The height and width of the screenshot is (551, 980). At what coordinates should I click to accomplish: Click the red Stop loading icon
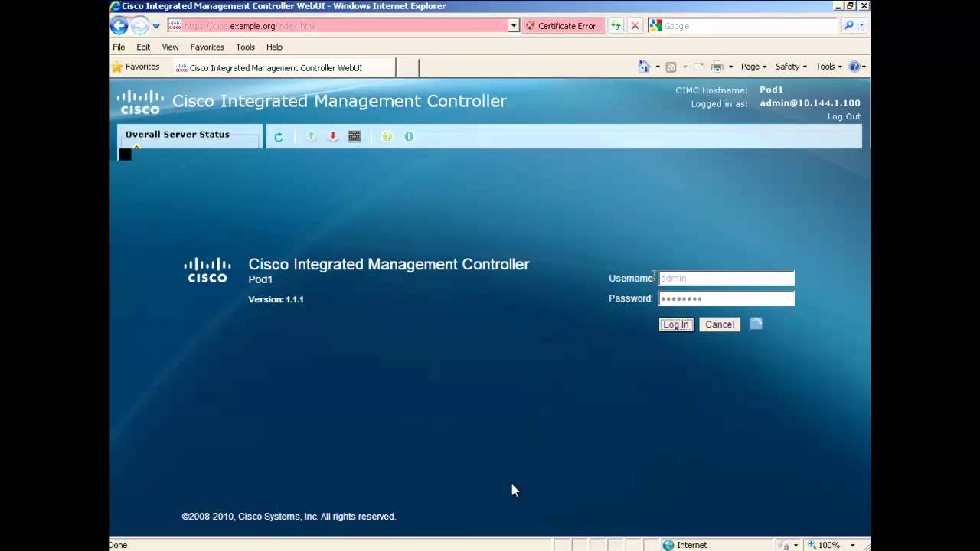tap(635, 26)
